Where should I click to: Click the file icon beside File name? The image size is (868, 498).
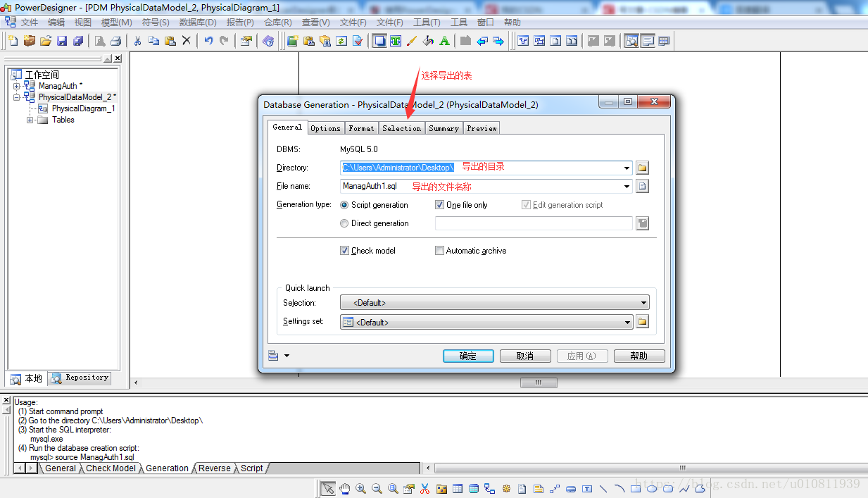tap(642, 186)
